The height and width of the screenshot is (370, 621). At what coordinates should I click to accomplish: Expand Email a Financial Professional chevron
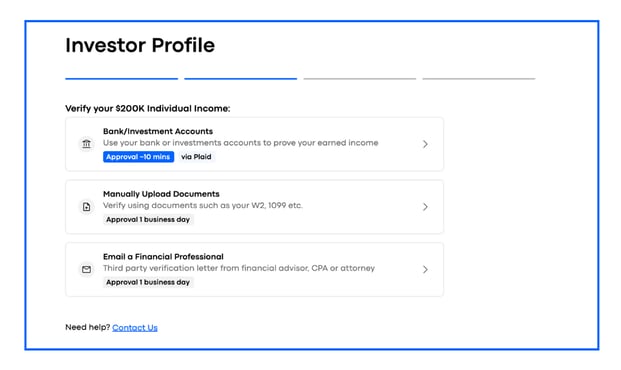tap(425, 269)
